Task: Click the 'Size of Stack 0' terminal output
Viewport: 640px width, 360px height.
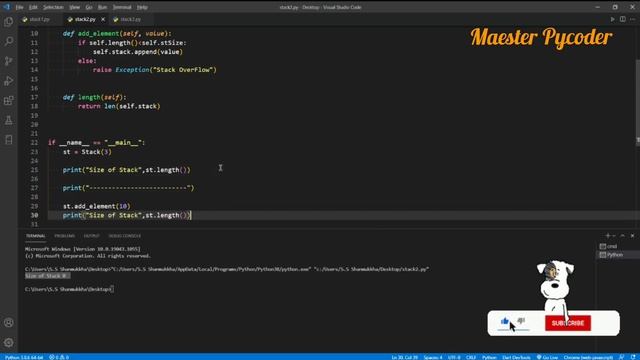Action: (x=47, y=276)
